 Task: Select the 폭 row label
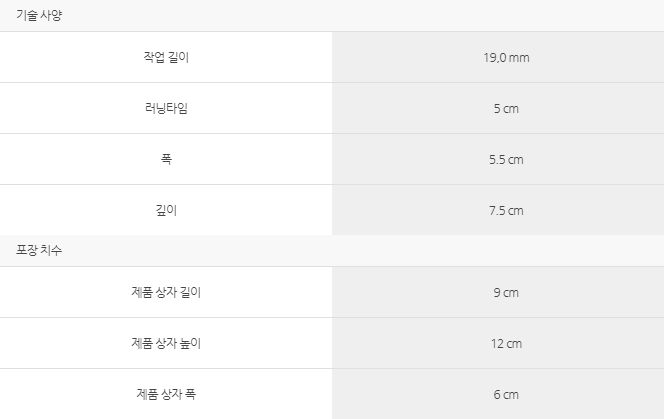point(166,159)
